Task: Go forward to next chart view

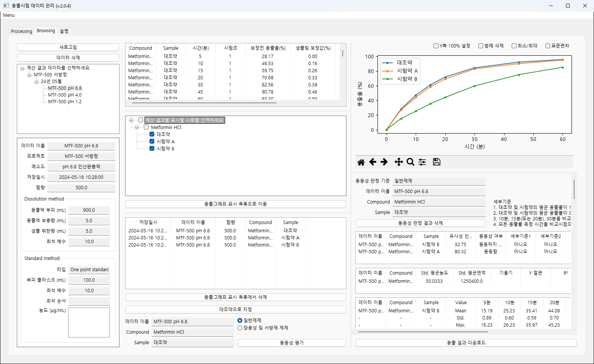Action: (x=384, y=162)
